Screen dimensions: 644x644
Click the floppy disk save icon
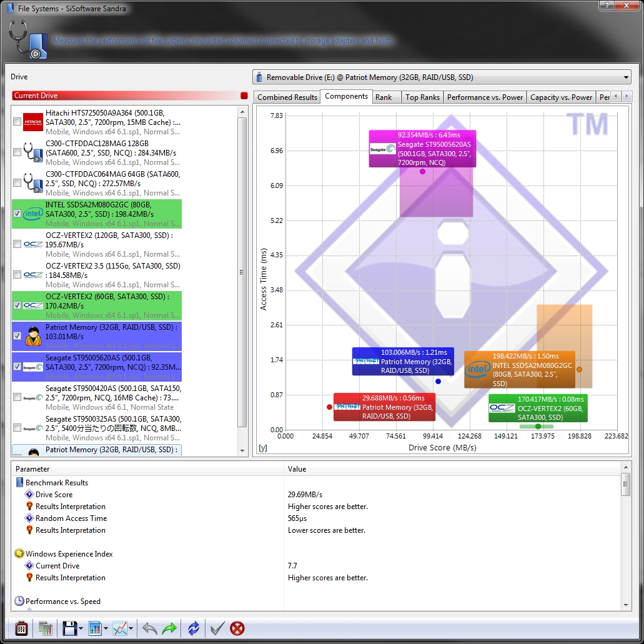70,628
